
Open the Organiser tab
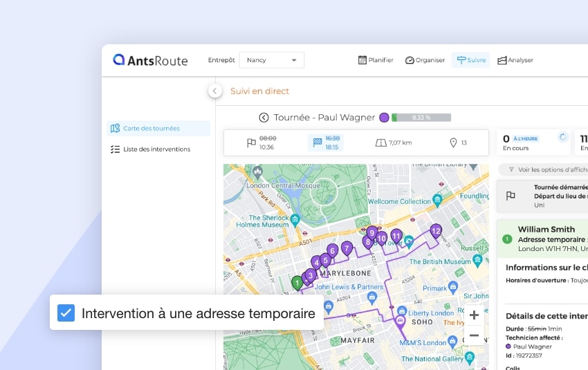click(x=425, y=60)
